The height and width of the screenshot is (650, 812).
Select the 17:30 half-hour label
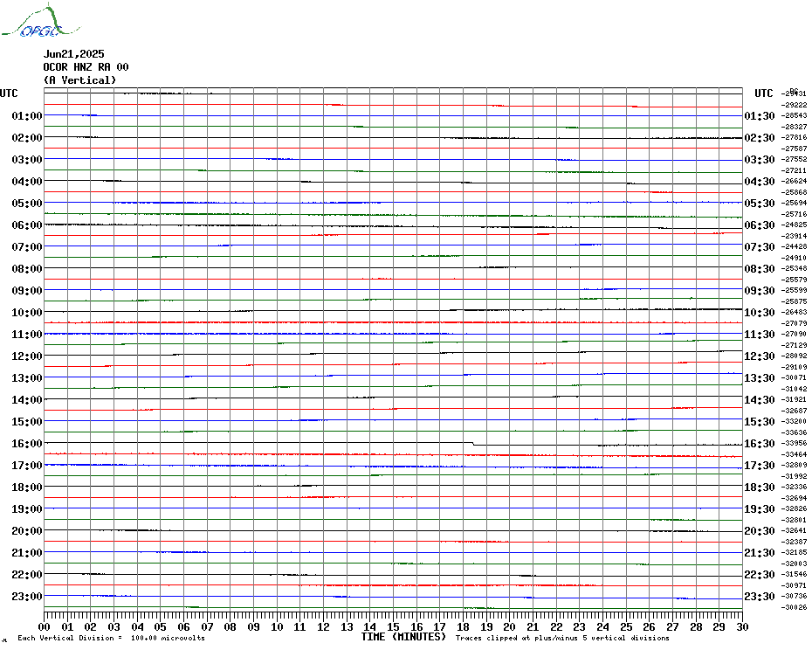(760, 466)
